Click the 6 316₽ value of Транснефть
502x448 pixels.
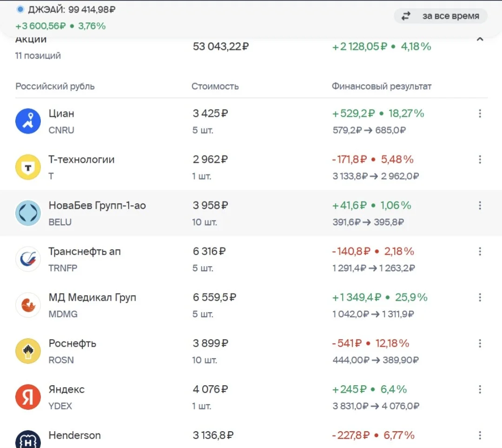tap(209, 252)
